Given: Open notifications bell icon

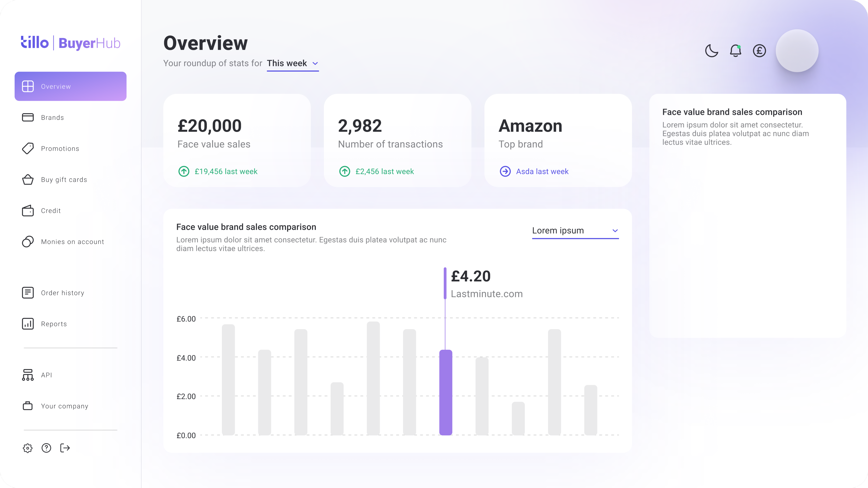Looking at the screenshot, I should click(x=735, y=51).
